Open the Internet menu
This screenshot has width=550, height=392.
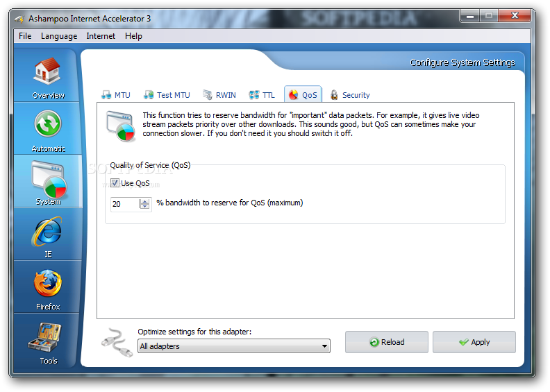(x=101, y=36)
